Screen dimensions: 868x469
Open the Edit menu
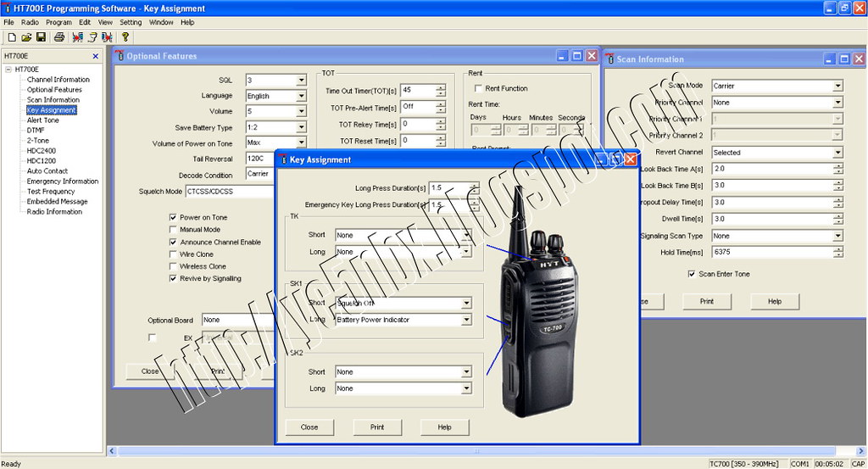pos(85,22)
